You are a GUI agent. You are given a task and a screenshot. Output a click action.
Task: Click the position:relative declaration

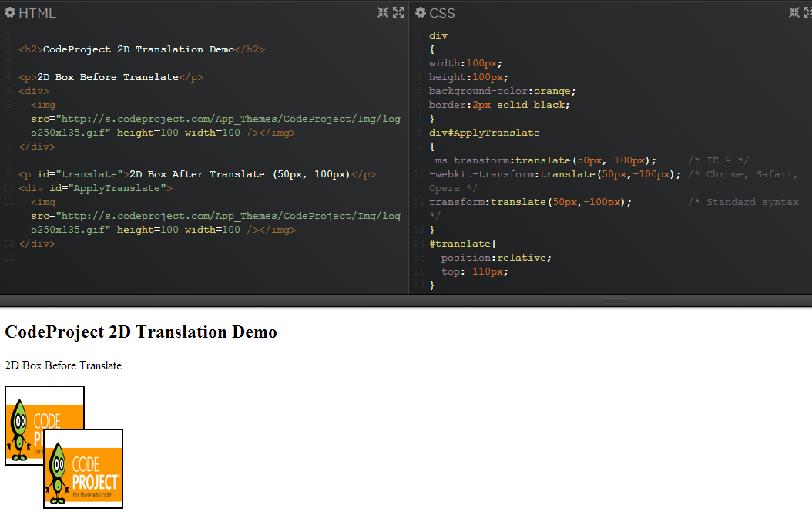(496, 258)
